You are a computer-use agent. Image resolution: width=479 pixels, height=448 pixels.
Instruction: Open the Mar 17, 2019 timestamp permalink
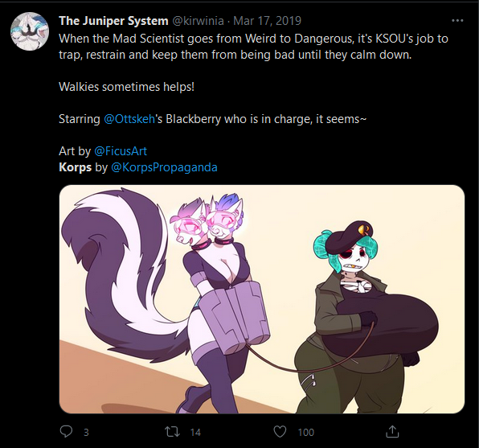(x=268, y=21)
